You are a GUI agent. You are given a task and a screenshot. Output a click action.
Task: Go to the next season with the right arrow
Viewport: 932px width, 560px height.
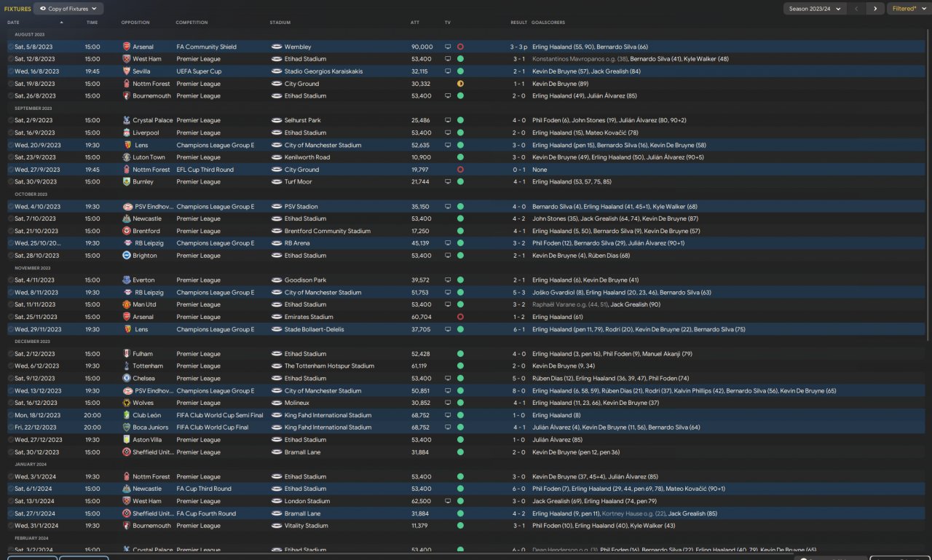[874, 9]
